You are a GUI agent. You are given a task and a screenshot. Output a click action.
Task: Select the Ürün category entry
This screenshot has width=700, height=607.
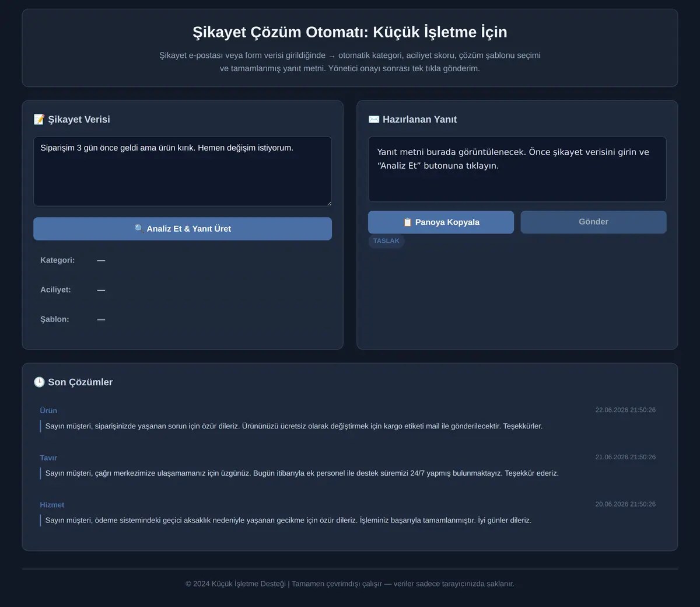pyautogui.click(x=48, y=411)
